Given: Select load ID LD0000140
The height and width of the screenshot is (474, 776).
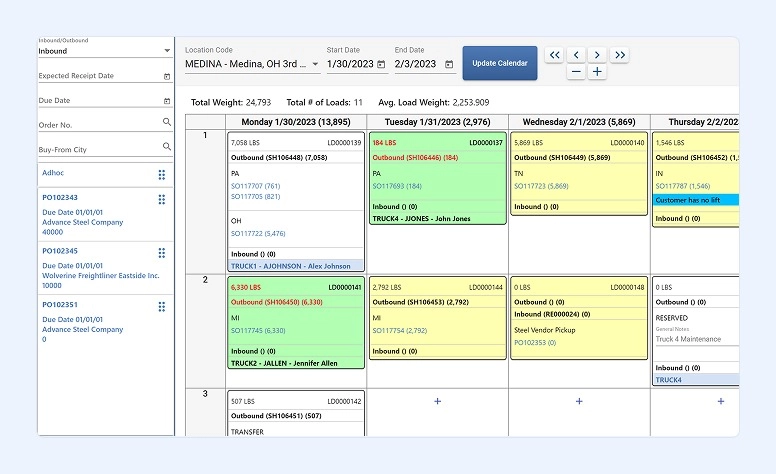Looking at the screenshot, I should [x=628, y=142].
